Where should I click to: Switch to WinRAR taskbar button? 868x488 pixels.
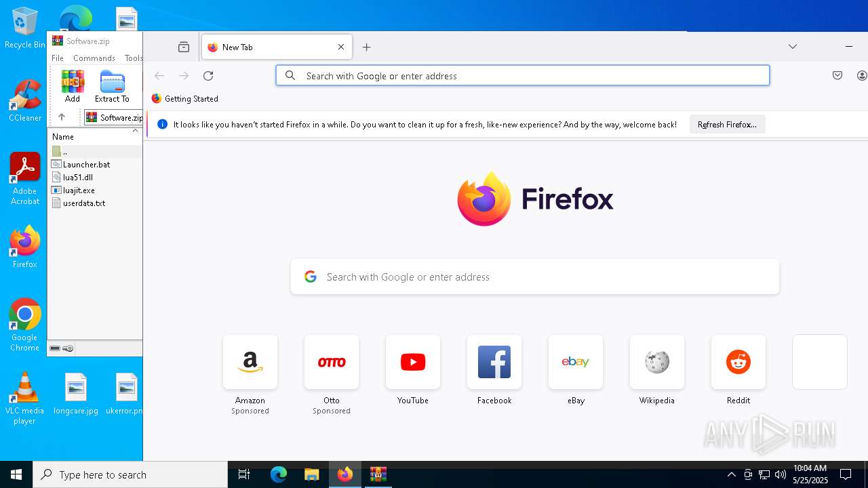pos(378,474)
